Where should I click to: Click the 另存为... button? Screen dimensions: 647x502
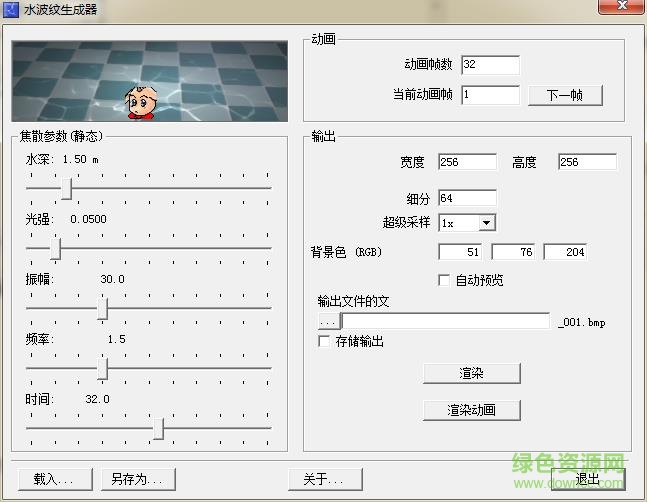[138, 479]
